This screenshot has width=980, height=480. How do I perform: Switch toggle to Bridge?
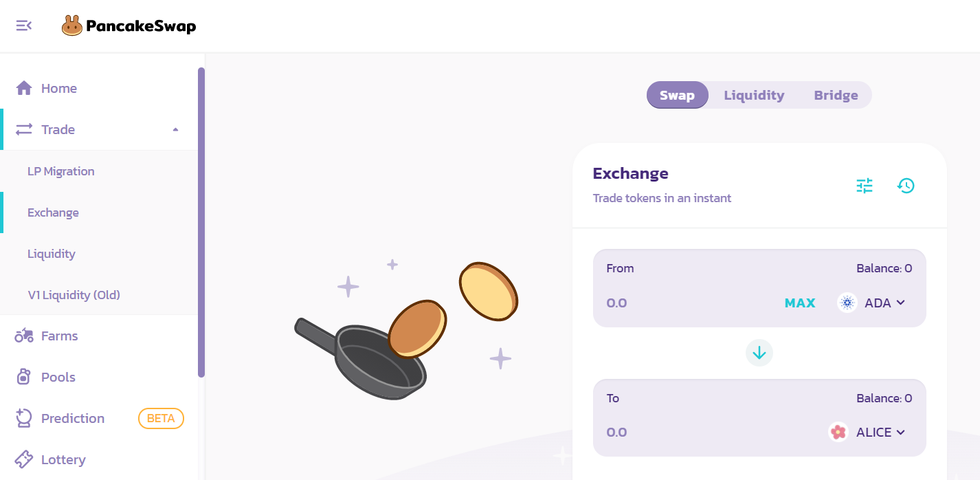(836, 96)
